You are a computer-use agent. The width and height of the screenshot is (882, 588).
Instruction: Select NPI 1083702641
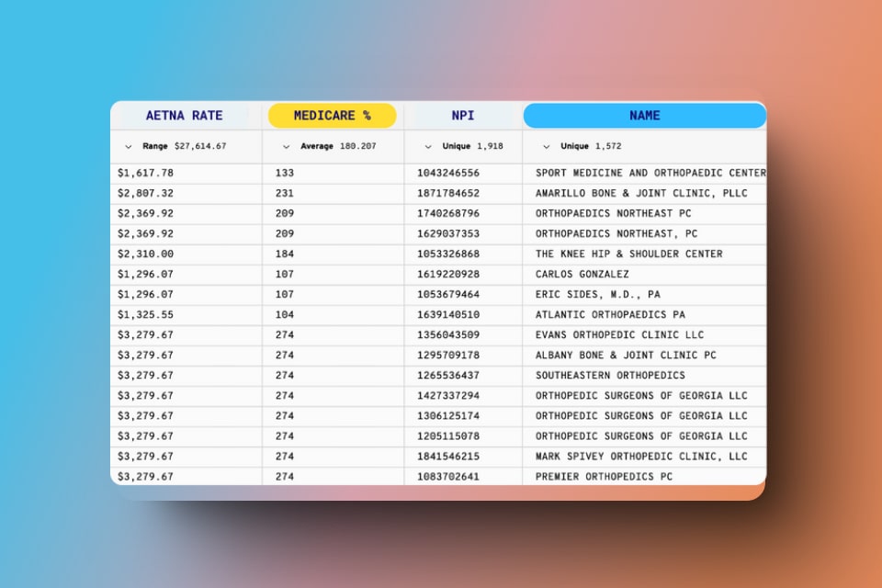pyautogui.click(x=448, y=477)
